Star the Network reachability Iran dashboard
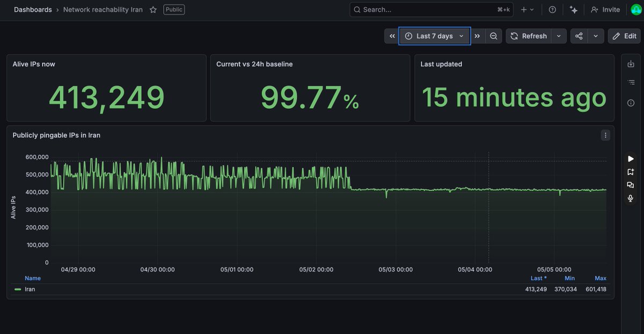 153,10
